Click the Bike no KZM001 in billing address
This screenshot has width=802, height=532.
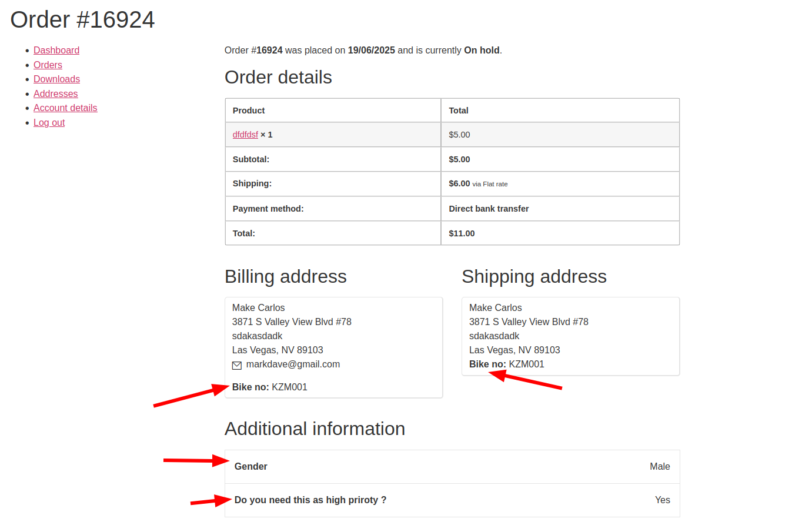tap(269, 387)
